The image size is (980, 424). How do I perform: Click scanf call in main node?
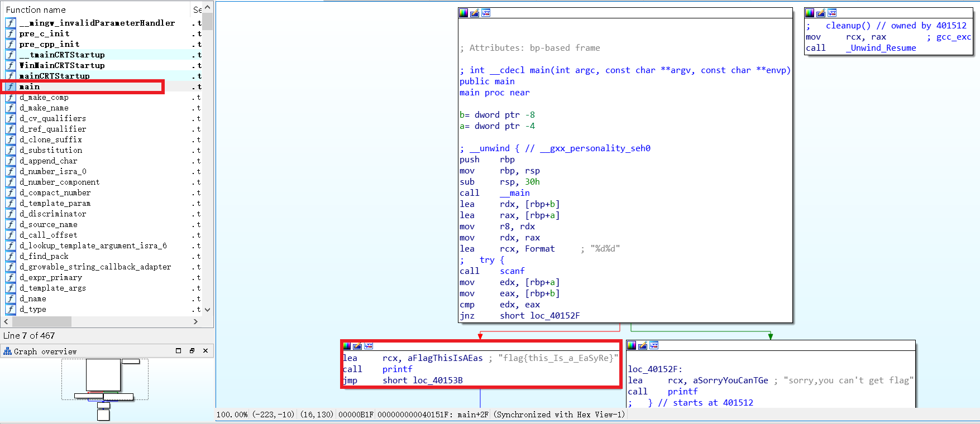pos(512,271)
